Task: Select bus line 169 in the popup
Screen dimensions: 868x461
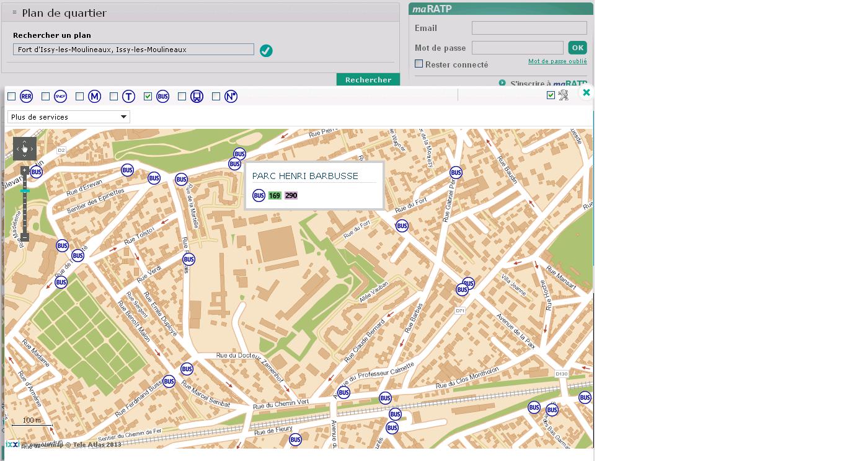Action: [275, 195]
